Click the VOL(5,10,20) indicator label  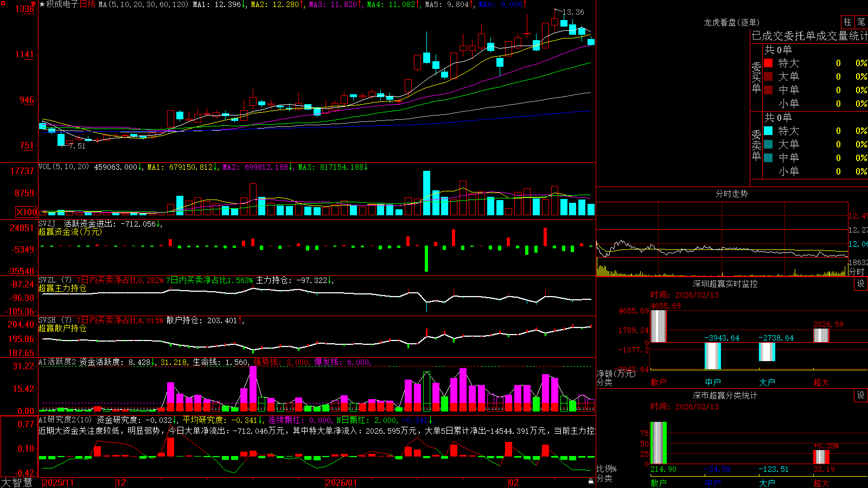(x=63, y=166)
